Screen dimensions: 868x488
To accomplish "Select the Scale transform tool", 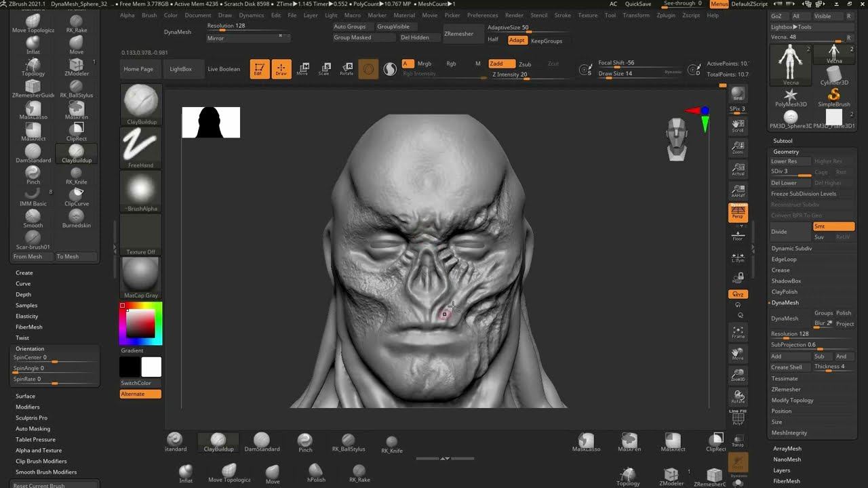I will point(325,69).
